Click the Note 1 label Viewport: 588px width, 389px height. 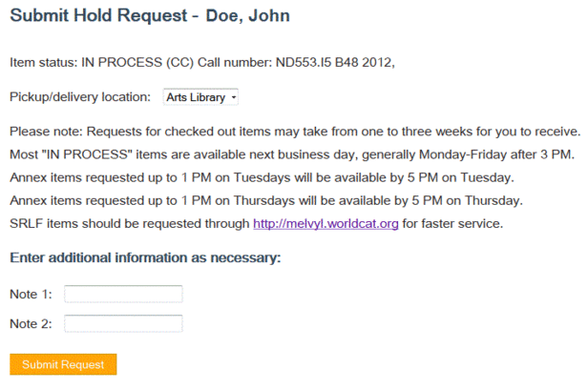[31, 294]
